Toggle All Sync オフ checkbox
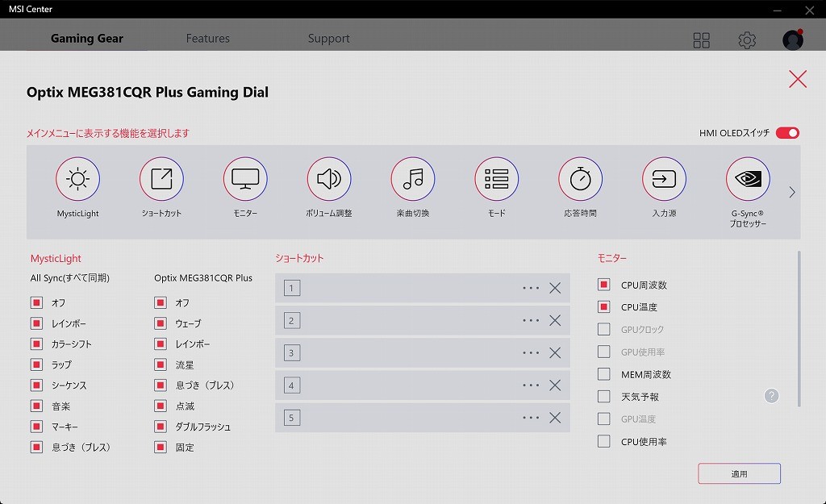Screen dimensions: 826x504 tap(36, 303)
